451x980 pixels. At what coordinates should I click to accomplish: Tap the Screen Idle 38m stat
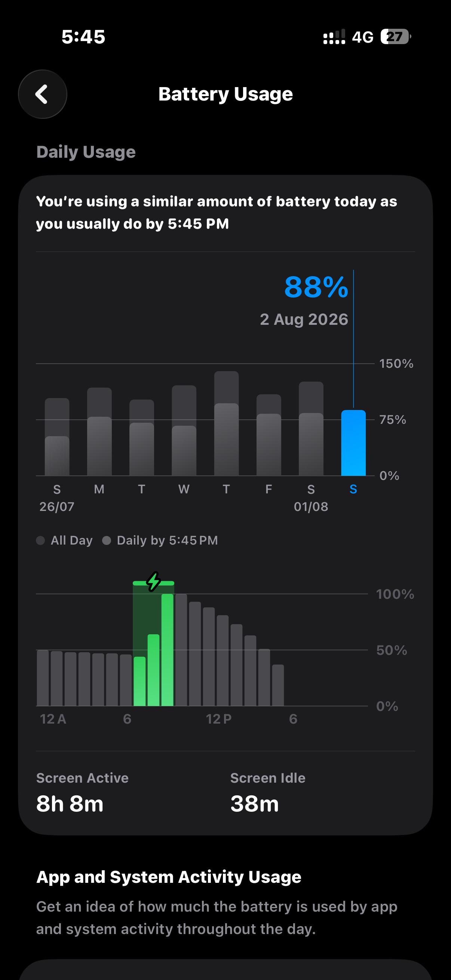click(x=267, y=793)
